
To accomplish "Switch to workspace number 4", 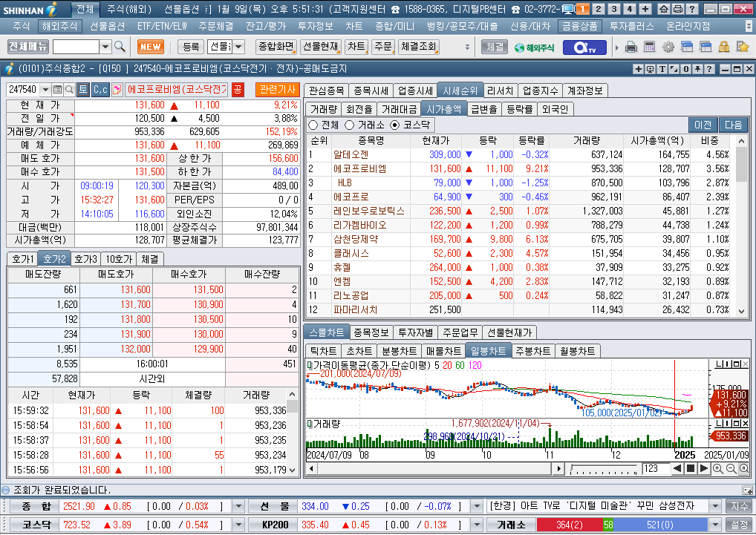I will point(629,9).
